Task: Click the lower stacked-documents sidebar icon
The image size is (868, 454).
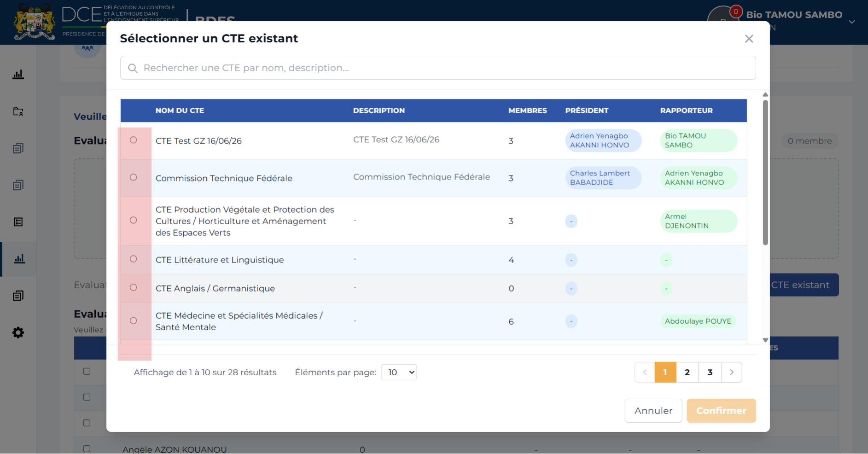Action: [18, 296]
